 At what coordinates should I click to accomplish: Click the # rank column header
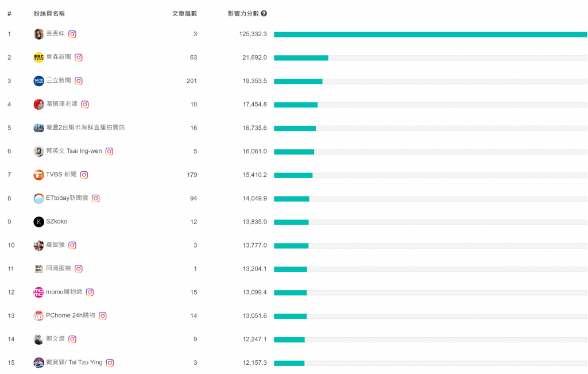[9, 14]
